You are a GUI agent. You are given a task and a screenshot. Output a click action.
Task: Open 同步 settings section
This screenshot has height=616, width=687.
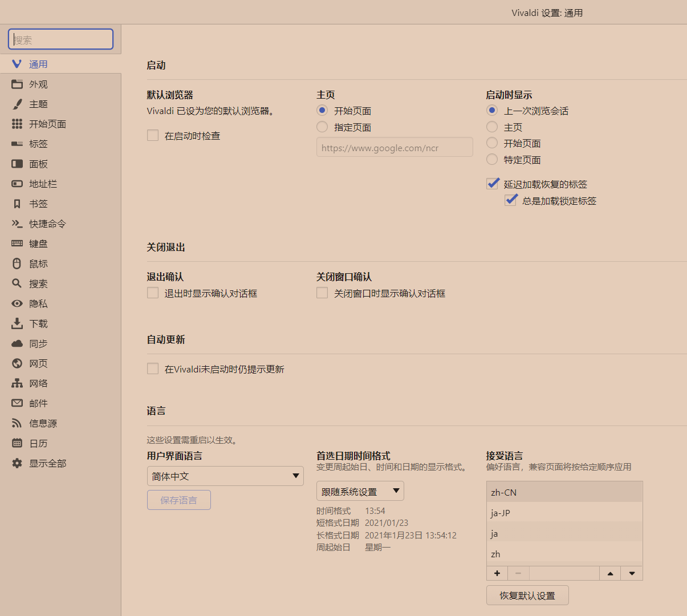click(60, 343)
